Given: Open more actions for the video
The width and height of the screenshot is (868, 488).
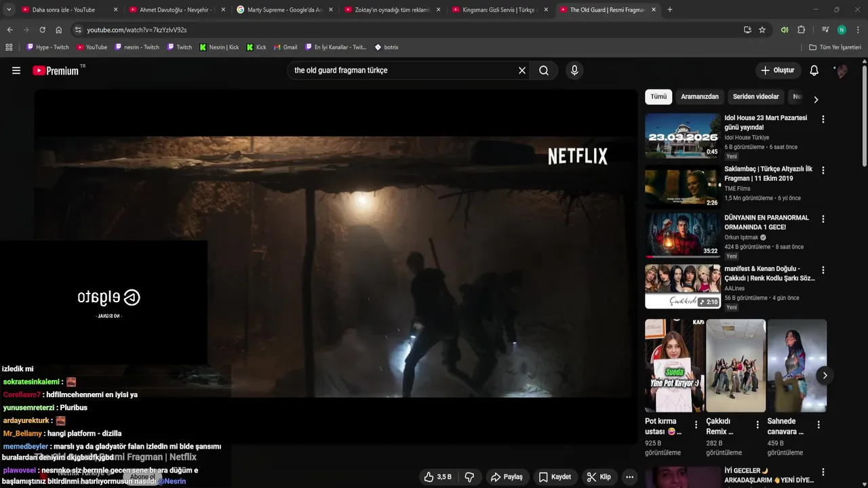Looking at the screenshot, I should click(x=630, y=477).
